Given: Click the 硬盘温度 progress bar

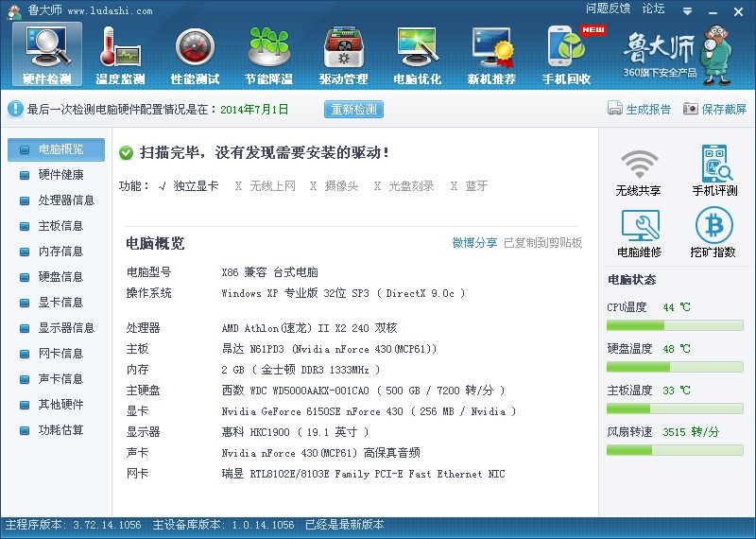Looking at the screenshot, I should pyautogui.click(x=675, y=367).
